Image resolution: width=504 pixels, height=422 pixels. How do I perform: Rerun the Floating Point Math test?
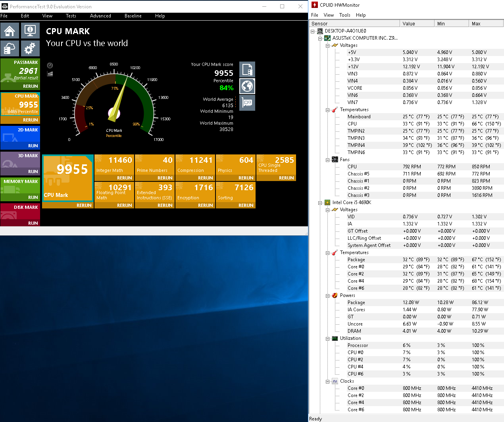click(125, 205)
